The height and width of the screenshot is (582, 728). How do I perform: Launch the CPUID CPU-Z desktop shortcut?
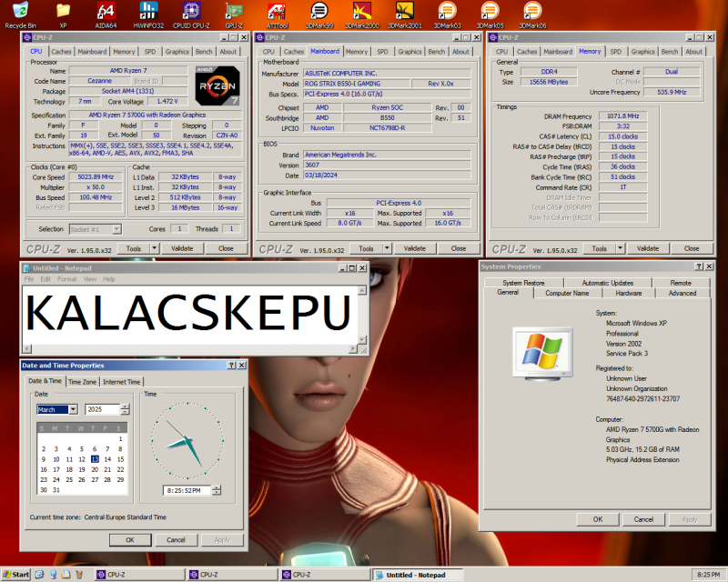coord(191,15)
